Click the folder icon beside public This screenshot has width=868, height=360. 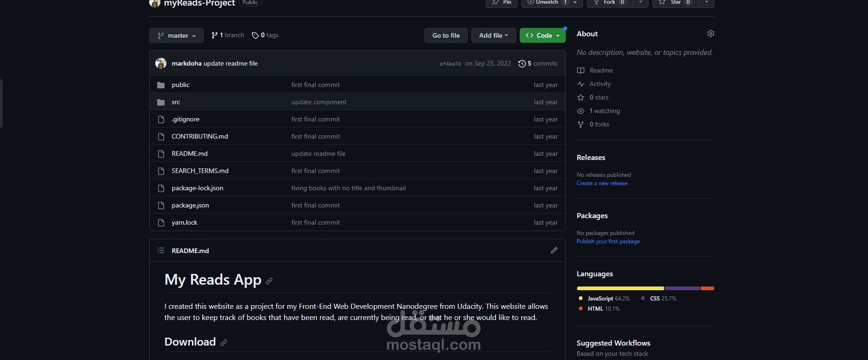(x=161, y=85)
